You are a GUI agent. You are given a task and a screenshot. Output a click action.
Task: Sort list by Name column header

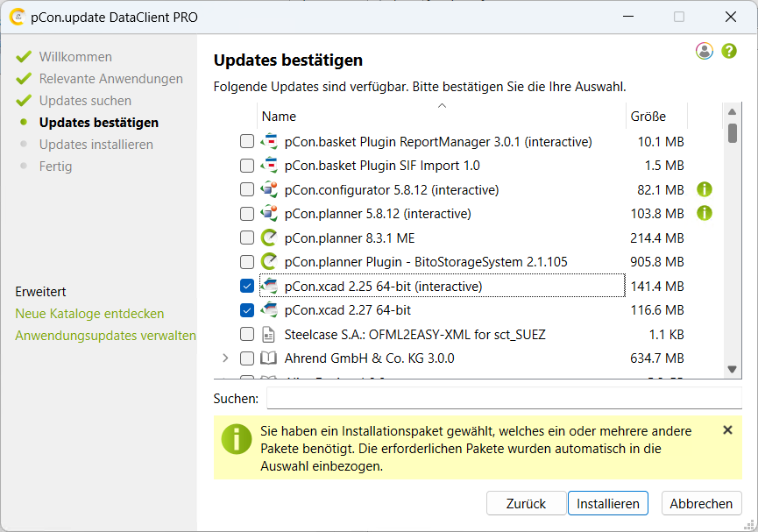click(x=442, y=116)
